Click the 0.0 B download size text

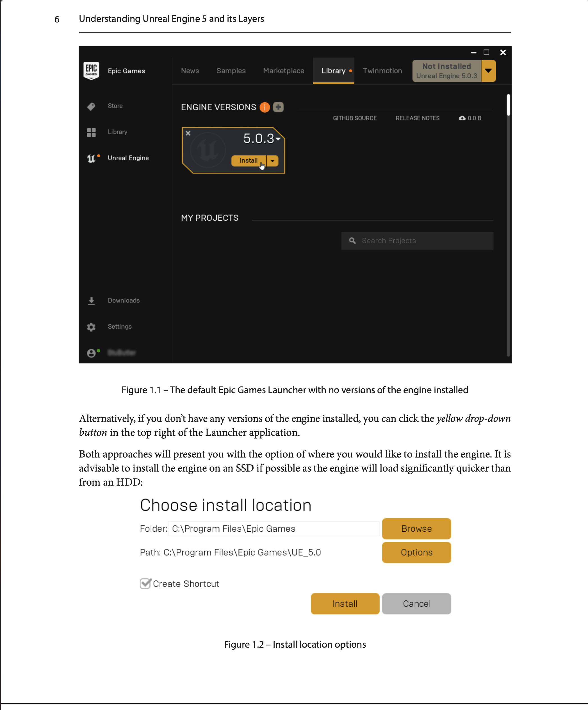click(x=474, y=118)
